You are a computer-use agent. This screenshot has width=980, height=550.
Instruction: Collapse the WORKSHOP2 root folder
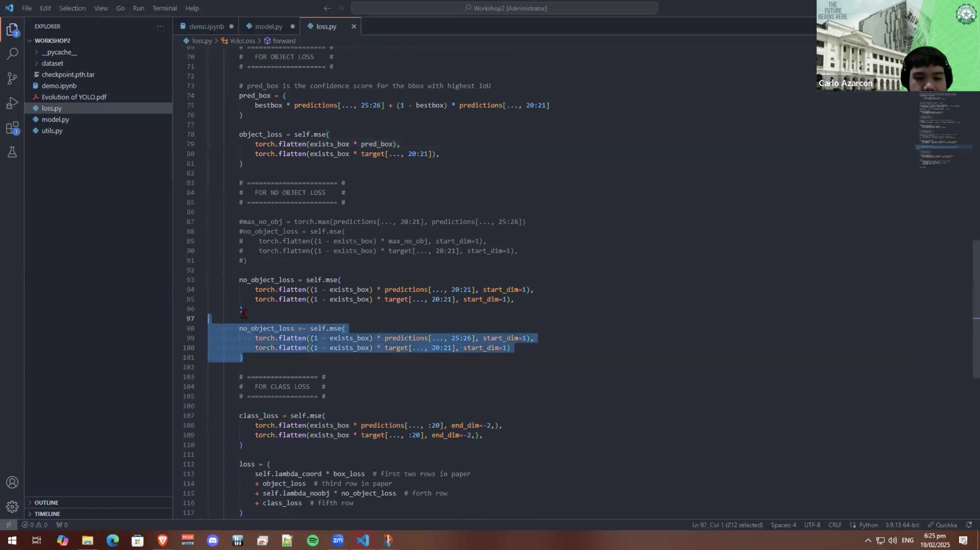click(52, 40)
